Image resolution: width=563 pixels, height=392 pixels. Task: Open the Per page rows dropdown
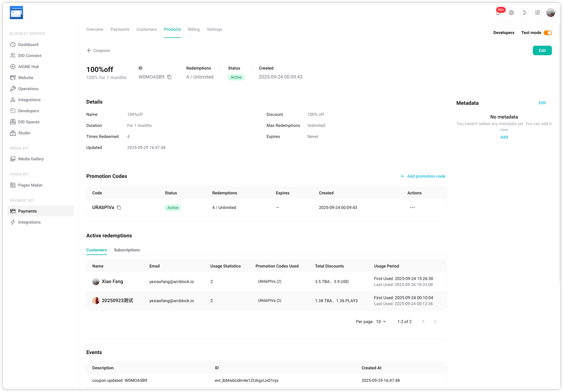tap(381, 322)
